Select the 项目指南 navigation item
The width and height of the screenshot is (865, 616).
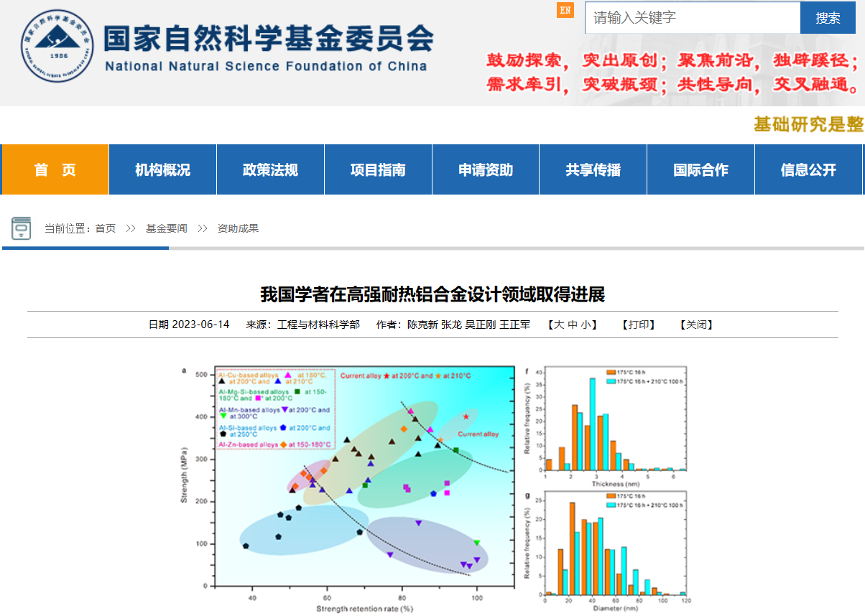tap(378, 170)
